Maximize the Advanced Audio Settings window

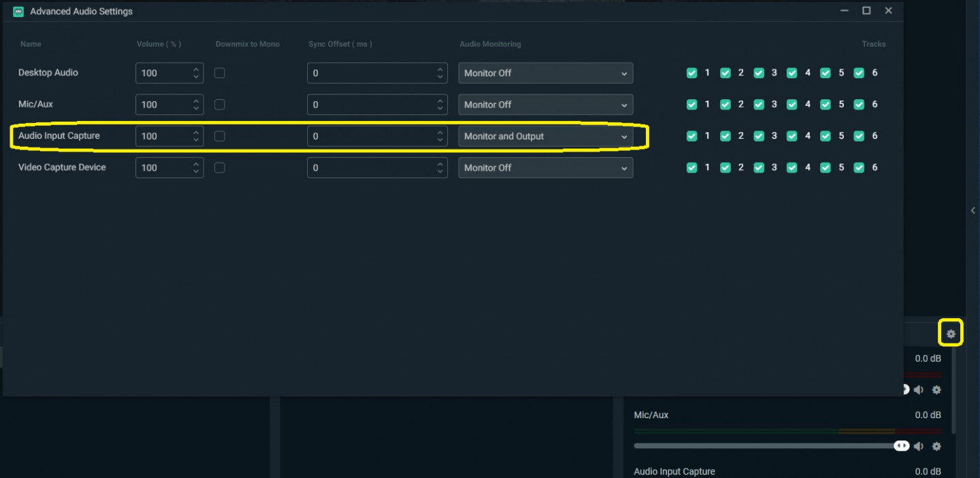click(x=866, y=11)
